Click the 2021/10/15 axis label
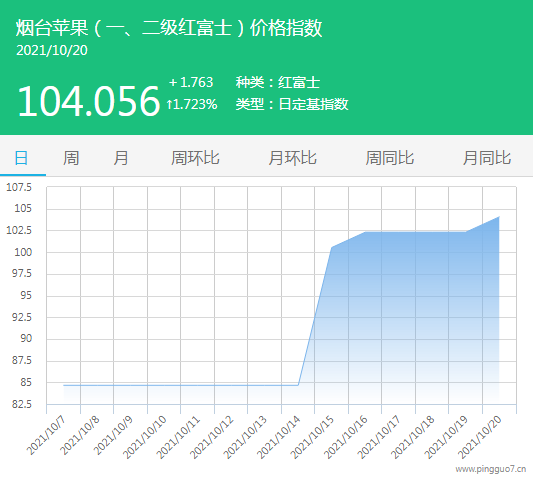 [312, 437]
